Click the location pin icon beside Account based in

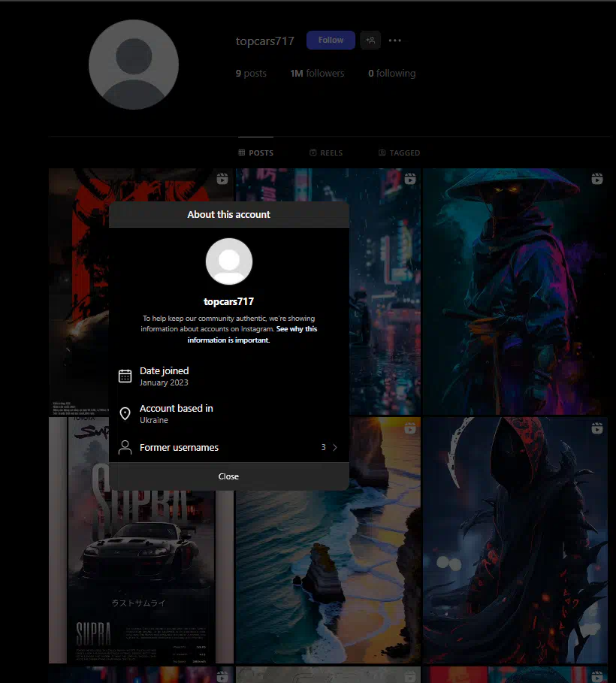tap(125, 413)
